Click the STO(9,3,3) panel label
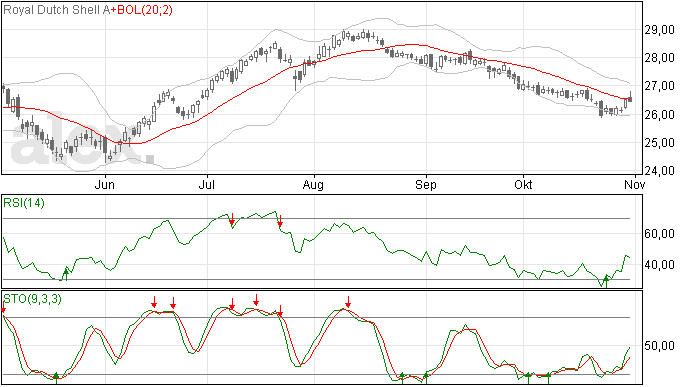The height and width of the screenshot is (387, 690). [33, 299]
